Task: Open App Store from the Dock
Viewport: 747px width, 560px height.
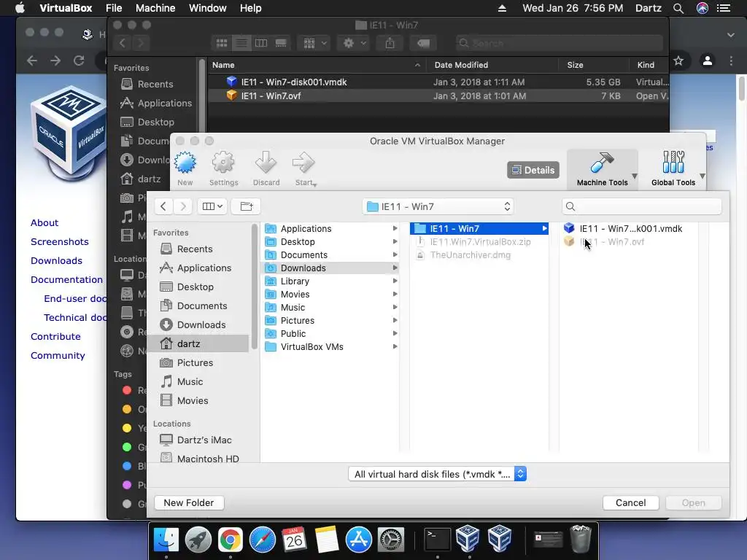Action: coord(359,540)
